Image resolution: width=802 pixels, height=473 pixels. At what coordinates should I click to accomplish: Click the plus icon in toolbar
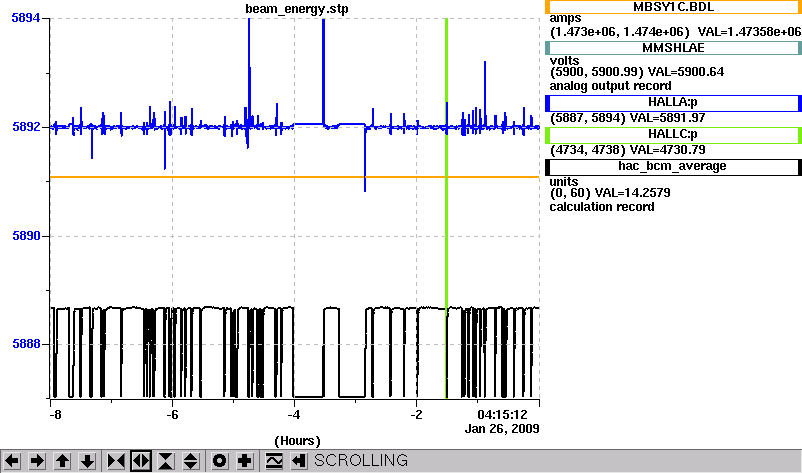point(244,461)
